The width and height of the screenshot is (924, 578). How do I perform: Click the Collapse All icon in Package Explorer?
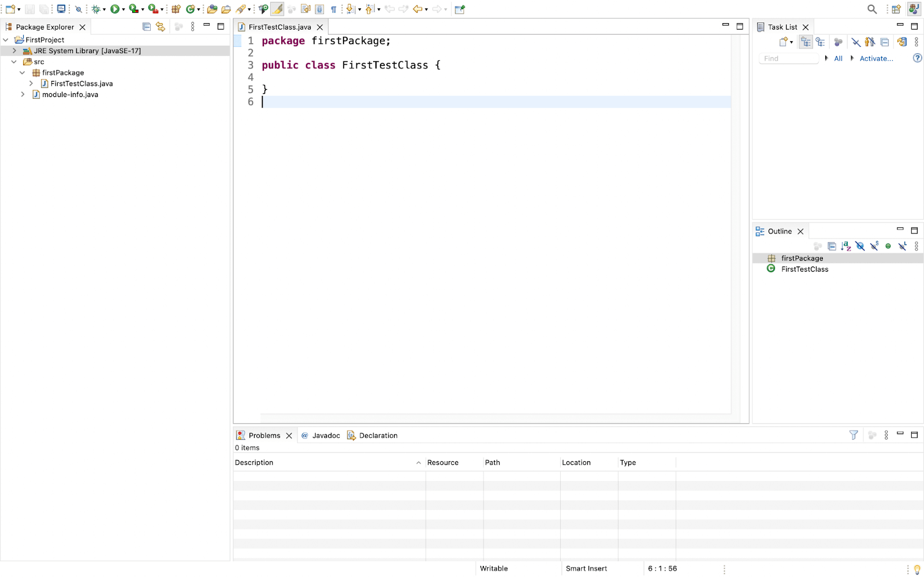pyautogui.click(x=145, y=26)
